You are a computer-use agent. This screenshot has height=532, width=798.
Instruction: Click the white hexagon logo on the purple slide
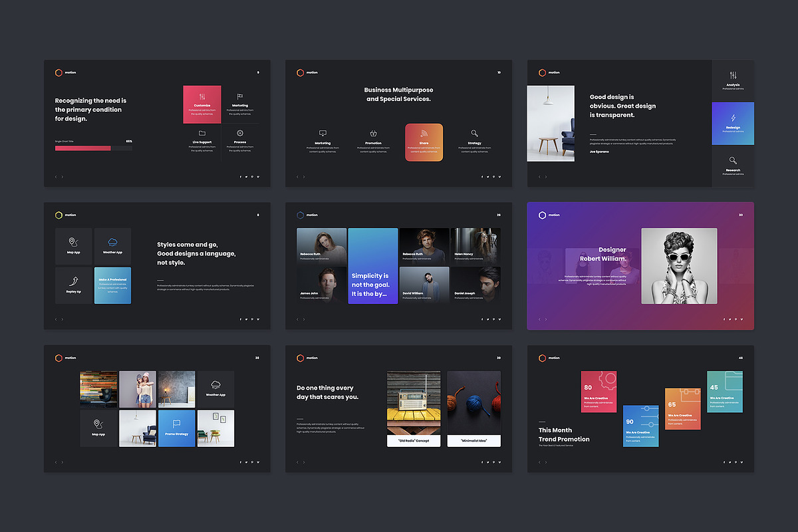click(542, 215)
